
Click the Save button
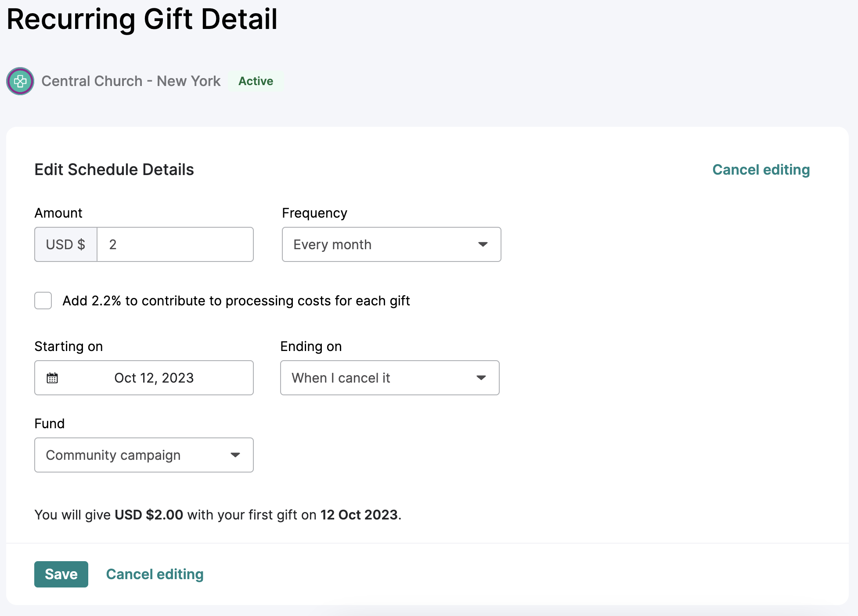[x=61, y=574]
